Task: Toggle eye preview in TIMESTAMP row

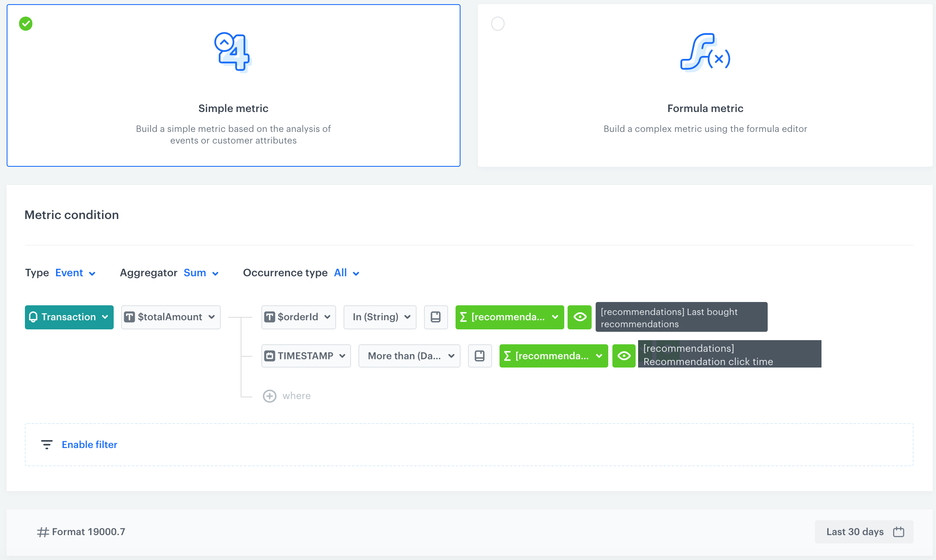Action: click(x=624, y=356)
